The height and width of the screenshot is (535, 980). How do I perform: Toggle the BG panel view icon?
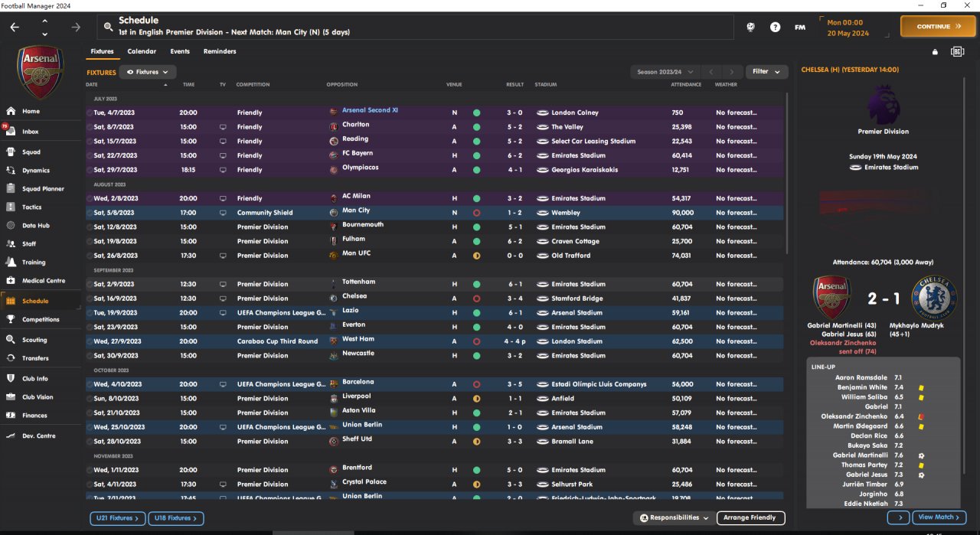click(x=957, y=52)
